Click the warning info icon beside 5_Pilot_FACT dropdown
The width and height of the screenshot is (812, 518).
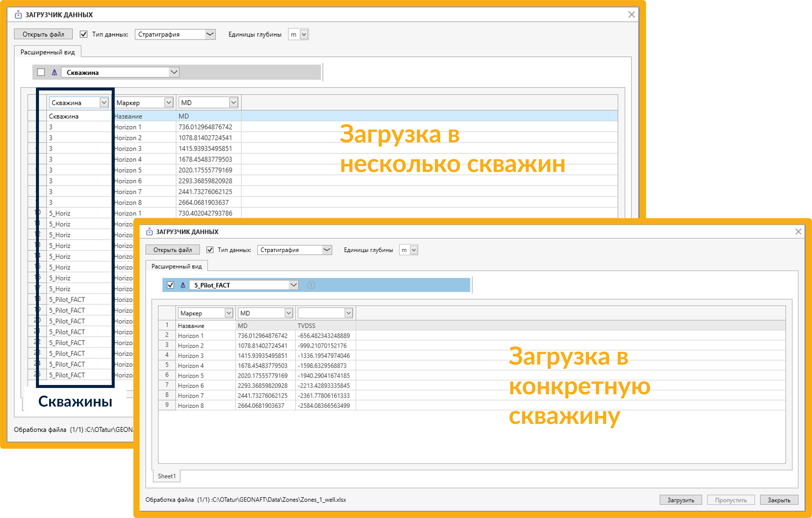[x=311, y=285]
